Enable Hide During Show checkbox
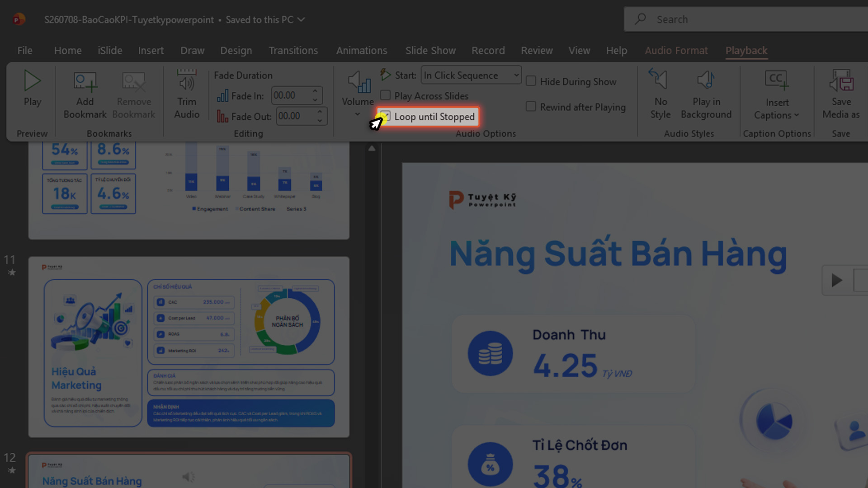This screenshot has width=868, height=488. click(x=531, y=81)
